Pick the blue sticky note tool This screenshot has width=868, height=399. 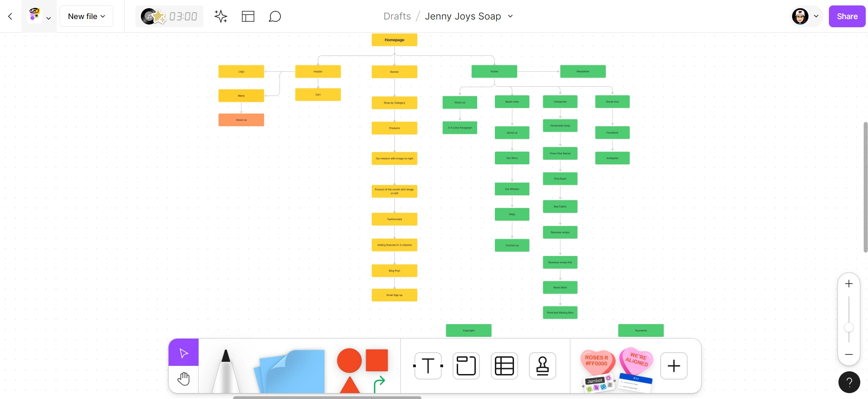pyautogui.click(x=290, y=371)
